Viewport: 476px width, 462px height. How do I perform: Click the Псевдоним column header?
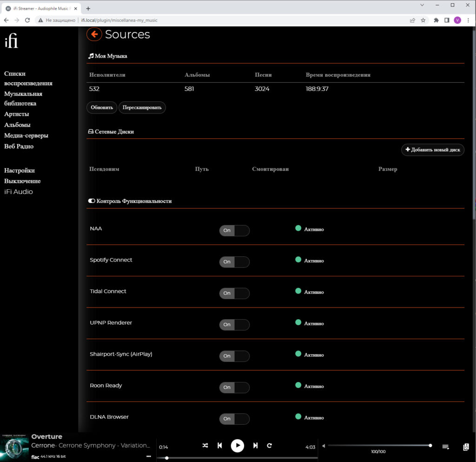(x=104, y=169)
